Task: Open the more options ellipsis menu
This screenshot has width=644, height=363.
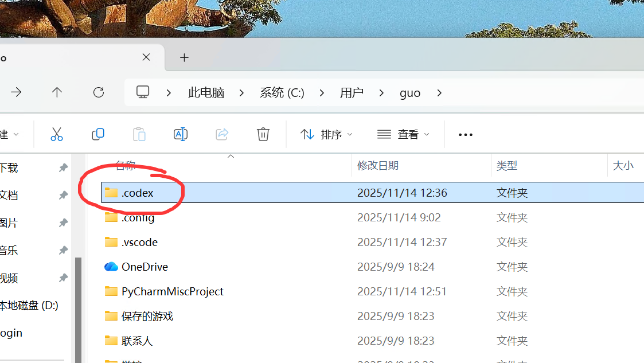Action: tap(466, 135)
